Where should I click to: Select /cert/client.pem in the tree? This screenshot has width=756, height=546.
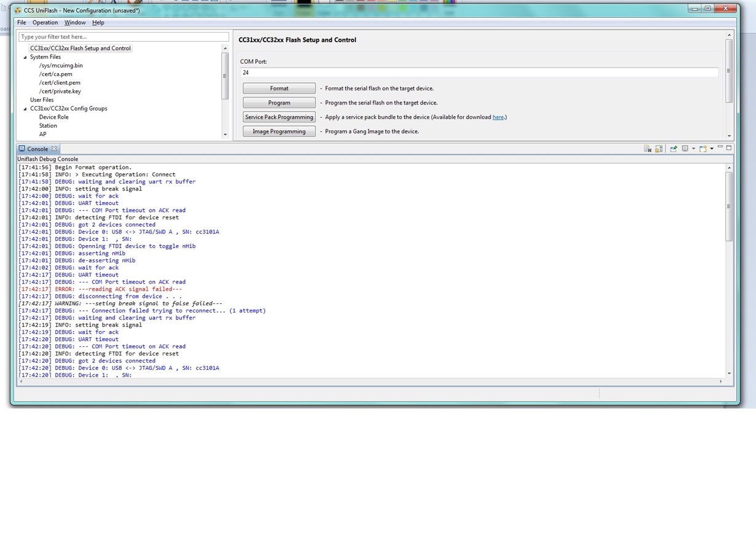60,82
